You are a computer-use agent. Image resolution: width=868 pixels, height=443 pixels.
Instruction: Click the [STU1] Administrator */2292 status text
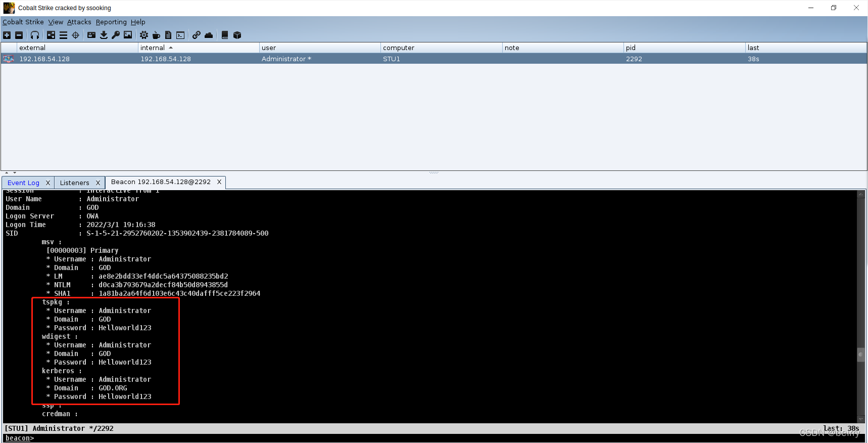tap(59, 428)
